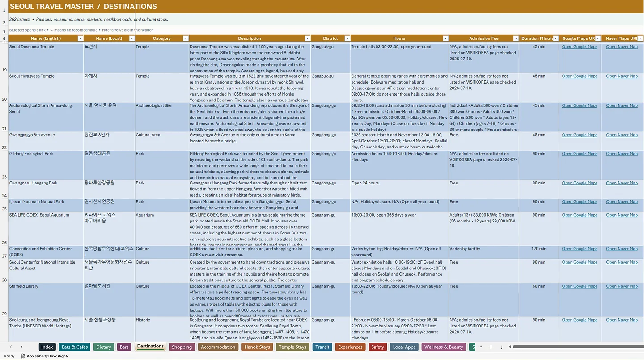
Task: Expand the District column filter
Action: [x=347, y=38]
